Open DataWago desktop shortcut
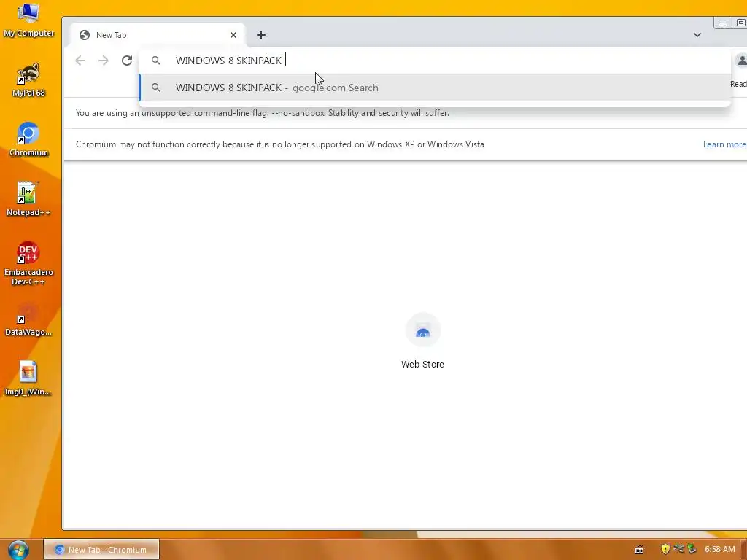Screen dimensions: 747x560 pos(28,319)
